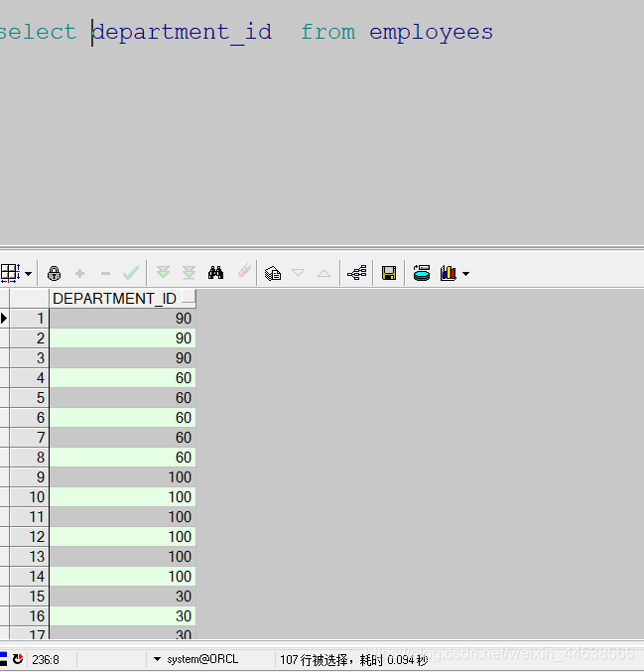Click the 90 cell in row 1
Viewport: 644px width, 672px height.
[123, 319]
